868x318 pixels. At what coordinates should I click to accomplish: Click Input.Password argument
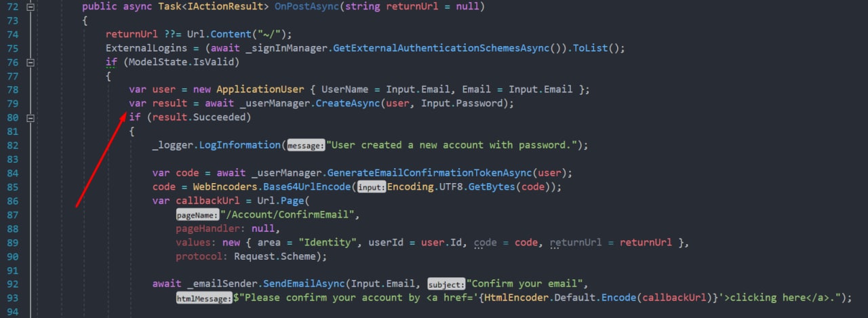point(462,104)
